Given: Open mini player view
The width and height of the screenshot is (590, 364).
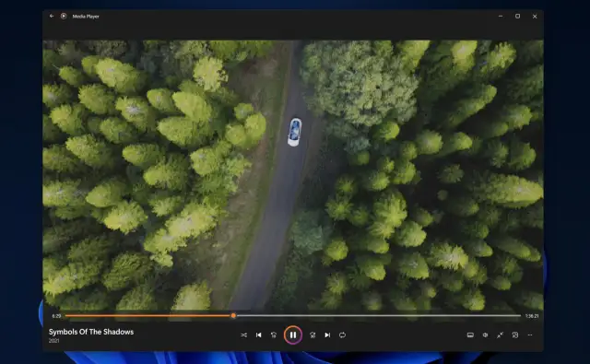Looking at the screenshot, I should tap(515, 335).
